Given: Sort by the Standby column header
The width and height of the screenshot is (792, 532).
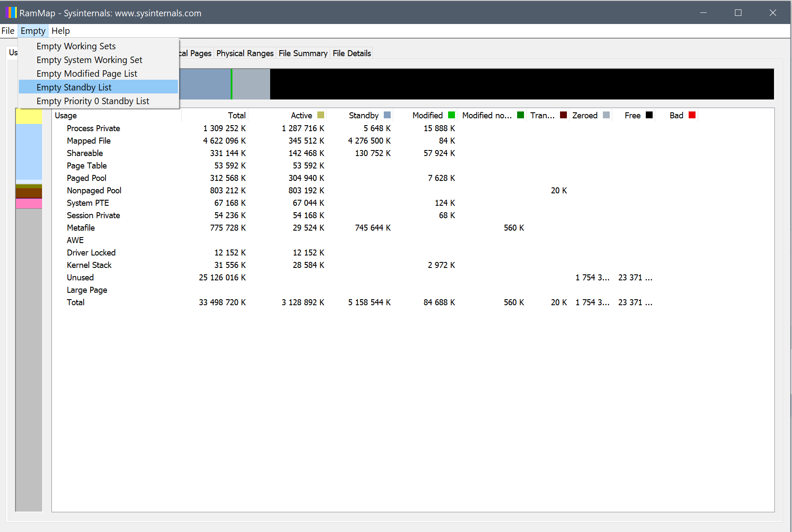Looking at the screenshot, I should [360, 115].
